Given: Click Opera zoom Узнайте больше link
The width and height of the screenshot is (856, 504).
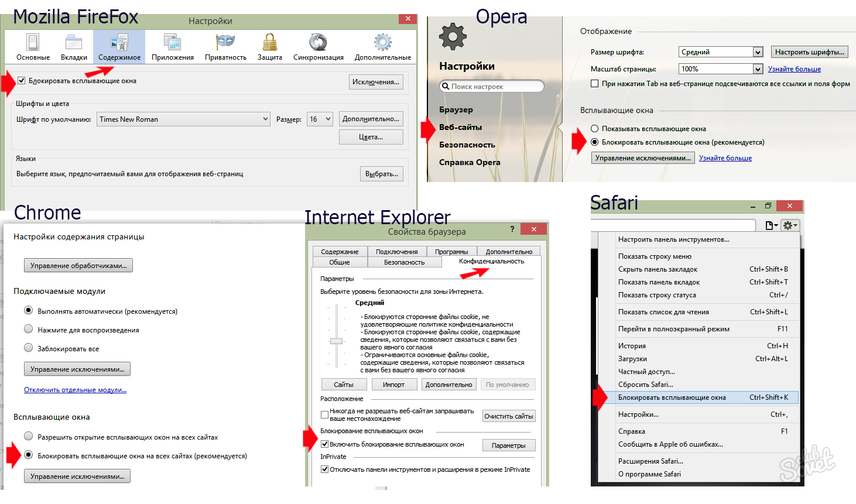Looking at the screenshot, I should pyautogui.click(x=795, y=69).
